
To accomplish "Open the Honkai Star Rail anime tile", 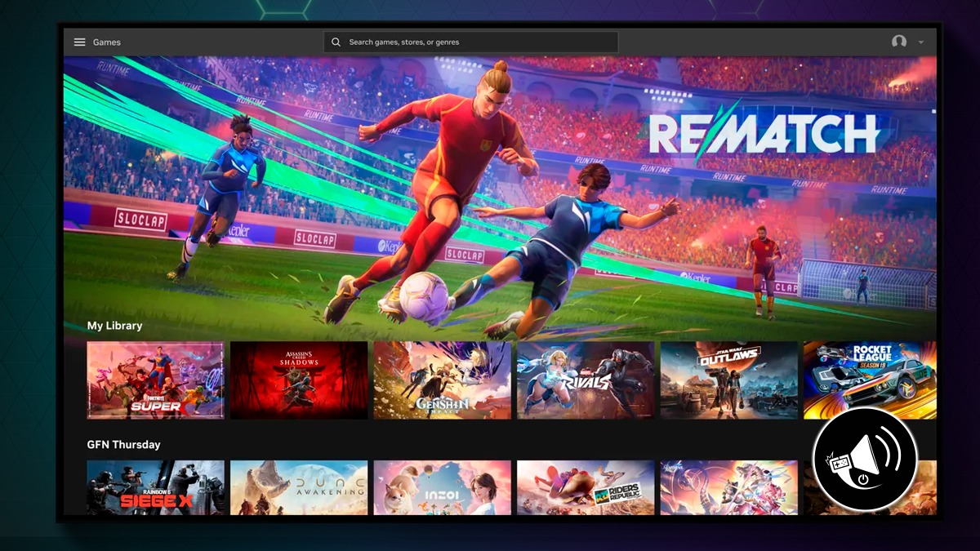I will coord(729,487).
